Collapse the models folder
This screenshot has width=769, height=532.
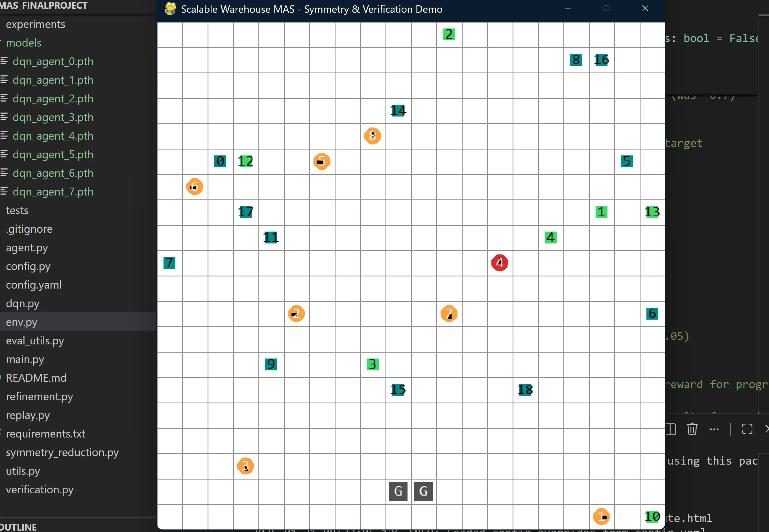(x=24, y=43)
